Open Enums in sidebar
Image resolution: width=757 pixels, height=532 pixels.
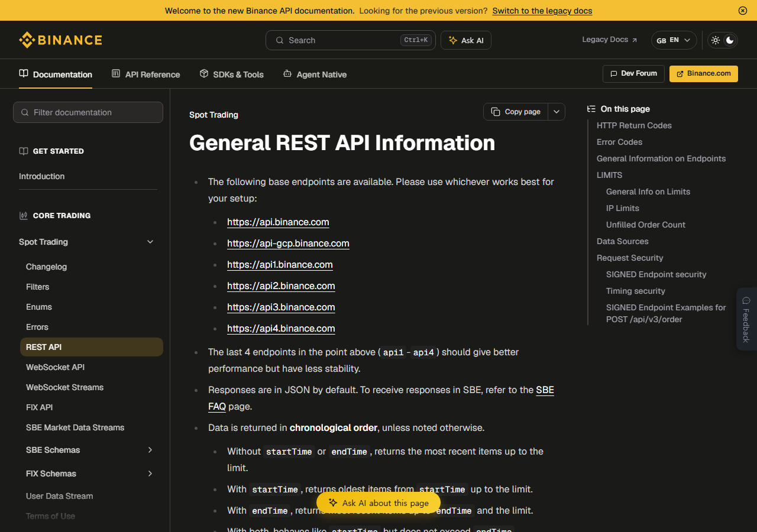[39, 307]
